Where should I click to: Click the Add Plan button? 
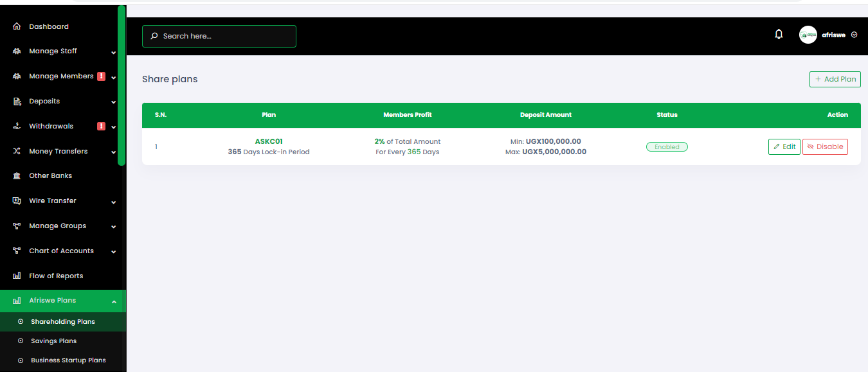tap(835, 79)
